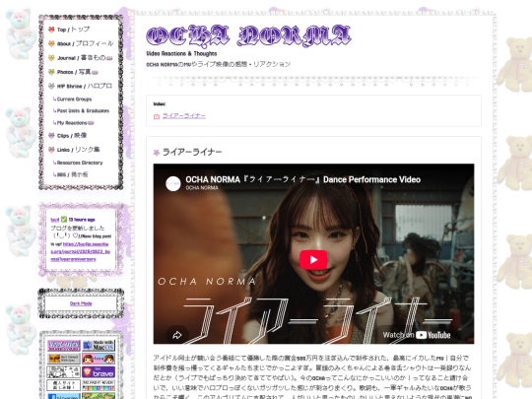Viewport: 532px width, 399px height.
Task: Click the Video Reactions & Thoughts subtitle
Action: click(x=181, y=53)
